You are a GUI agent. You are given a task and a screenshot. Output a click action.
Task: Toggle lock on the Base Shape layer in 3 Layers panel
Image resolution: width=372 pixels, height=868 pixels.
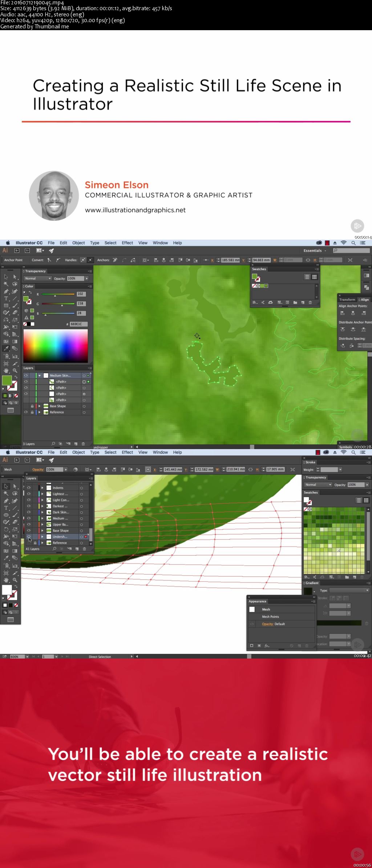coord(32,406)
